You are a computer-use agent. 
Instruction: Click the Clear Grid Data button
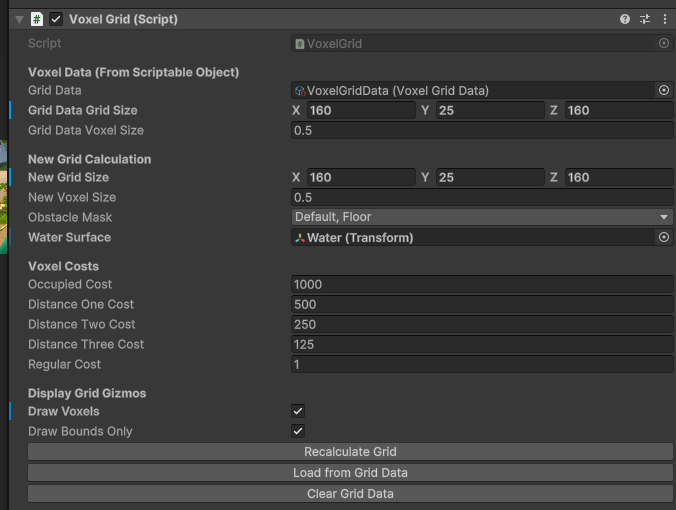coord(350,494)
